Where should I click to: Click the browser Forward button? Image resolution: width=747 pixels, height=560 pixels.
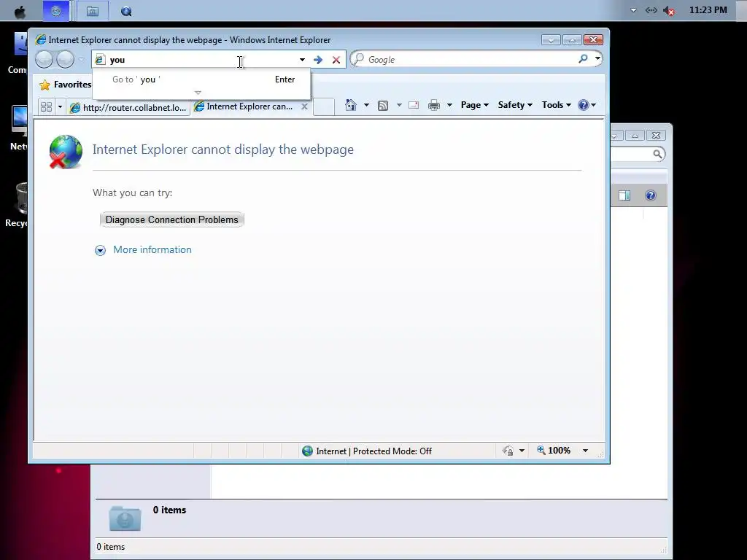point(65,60)
